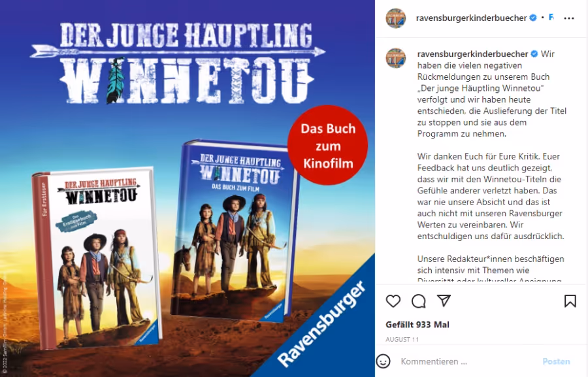Click the Posten button
This screenshot has width=588, height=377.
click(x=556, y=361)
